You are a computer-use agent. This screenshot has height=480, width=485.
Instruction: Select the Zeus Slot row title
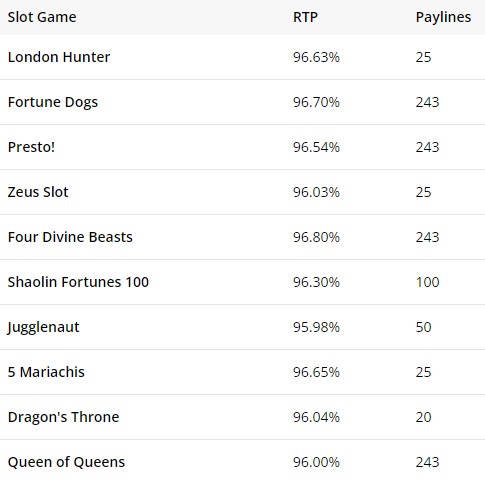tap(38, 192)
